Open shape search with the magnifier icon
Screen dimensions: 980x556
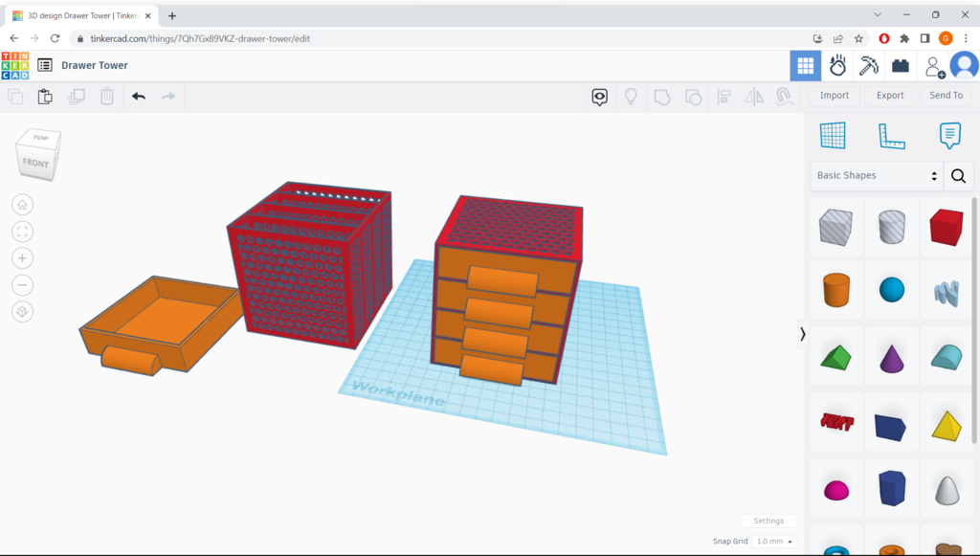[x=957, y=176]
